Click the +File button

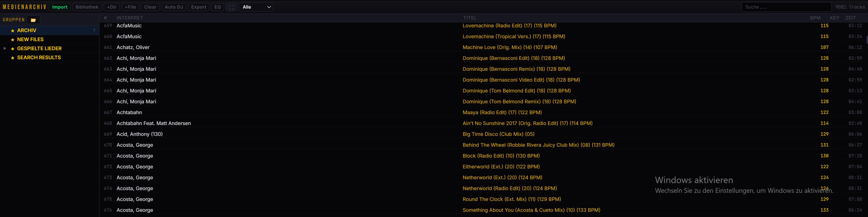pos(130,7)
